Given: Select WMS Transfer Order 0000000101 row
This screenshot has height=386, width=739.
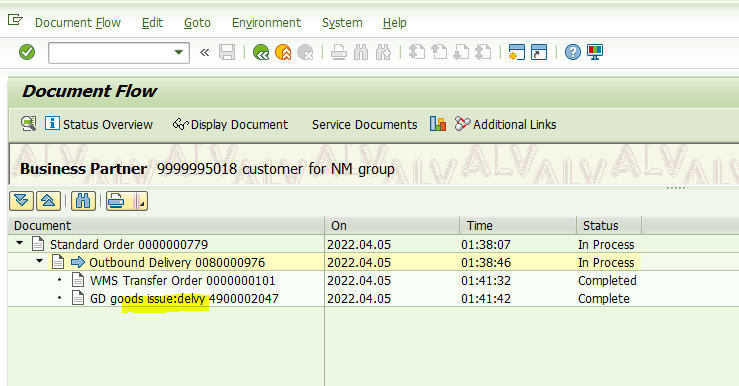Looking at the screenshot, I should click(182, 280).
